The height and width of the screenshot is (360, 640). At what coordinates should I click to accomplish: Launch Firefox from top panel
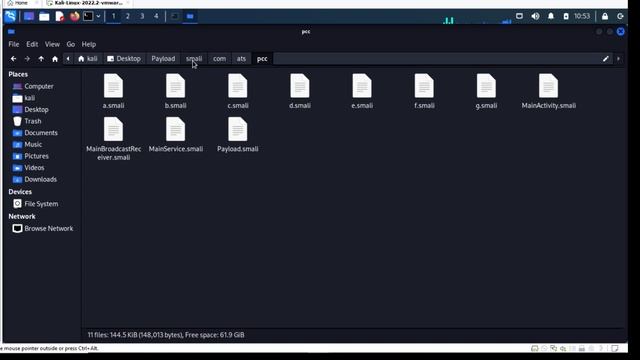coord(74,16)
